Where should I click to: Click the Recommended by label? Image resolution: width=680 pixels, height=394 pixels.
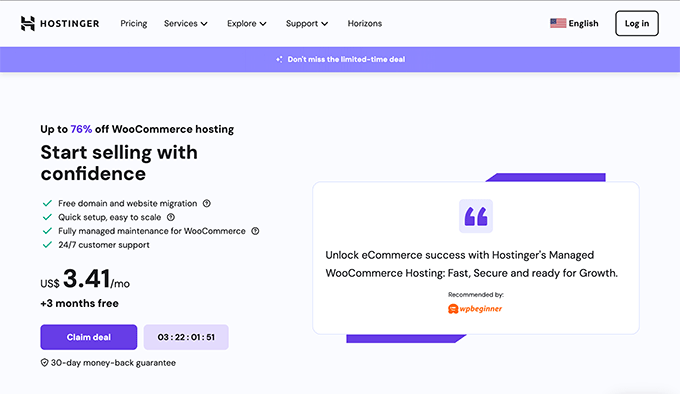[x=476, y=295]
